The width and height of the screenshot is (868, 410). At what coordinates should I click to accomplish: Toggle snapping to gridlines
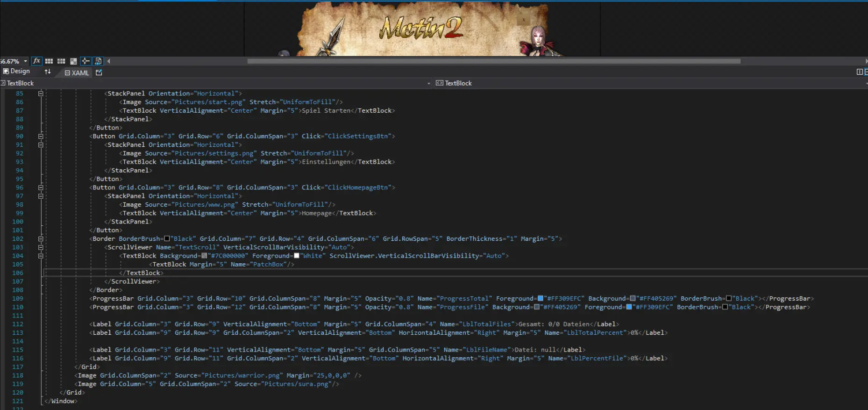(x=61, y=61)
